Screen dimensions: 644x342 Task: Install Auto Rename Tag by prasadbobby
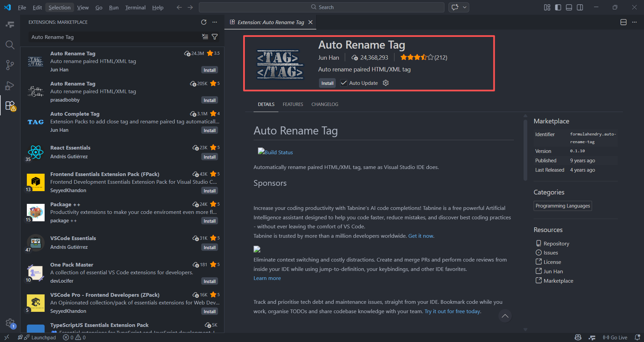210,100
